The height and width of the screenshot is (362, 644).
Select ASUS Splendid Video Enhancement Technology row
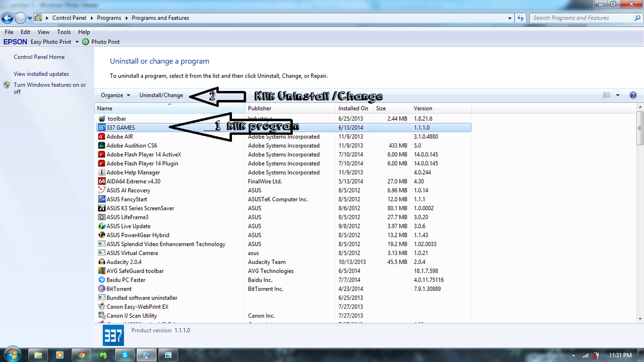pyautogui.click(x=283, y=244)
